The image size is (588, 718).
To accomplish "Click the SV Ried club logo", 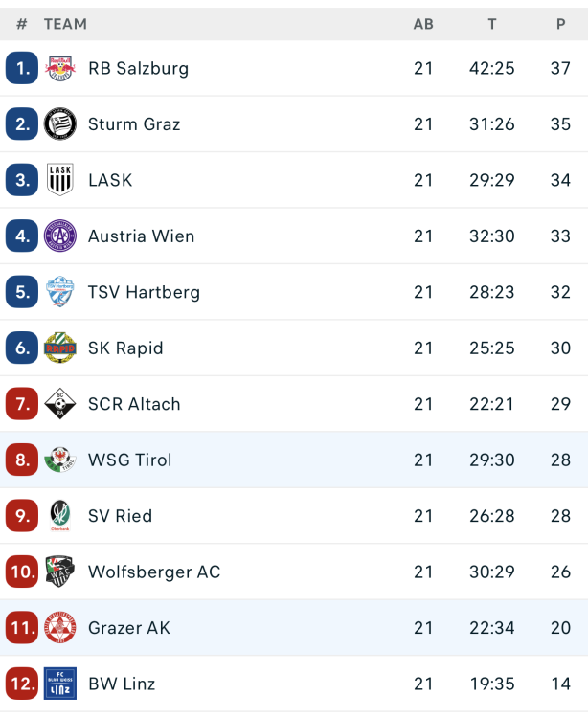I will coord(59,516).
